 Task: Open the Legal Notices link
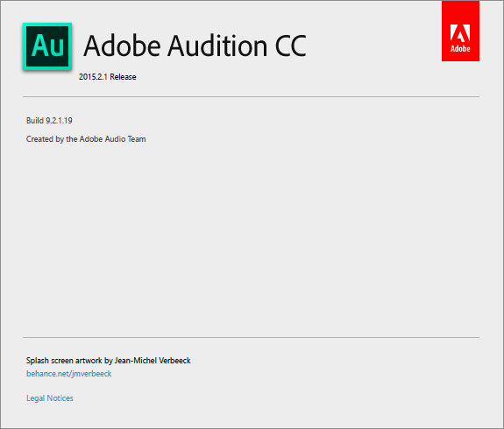pyautogui.click(x=50, y=398)
